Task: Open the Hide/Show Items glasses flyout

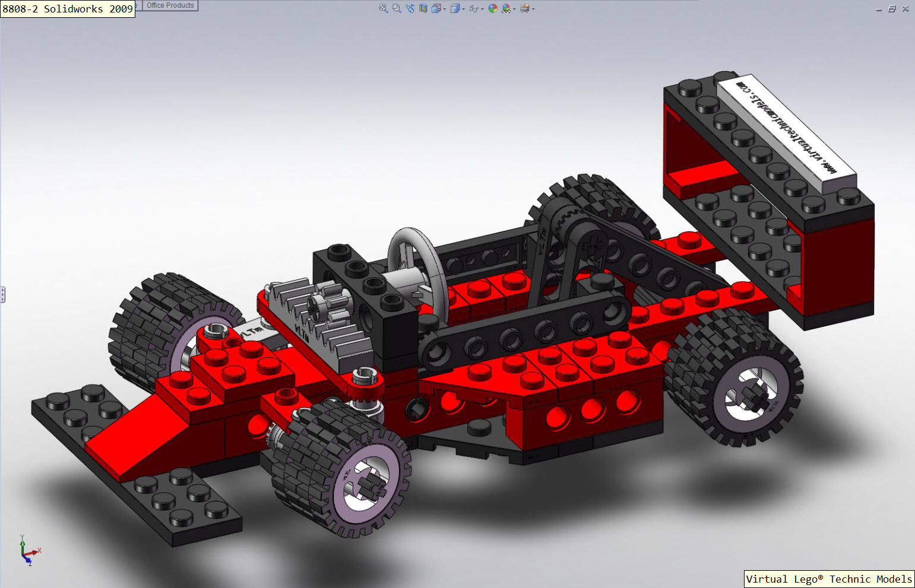Action: (x=476, y=8)
